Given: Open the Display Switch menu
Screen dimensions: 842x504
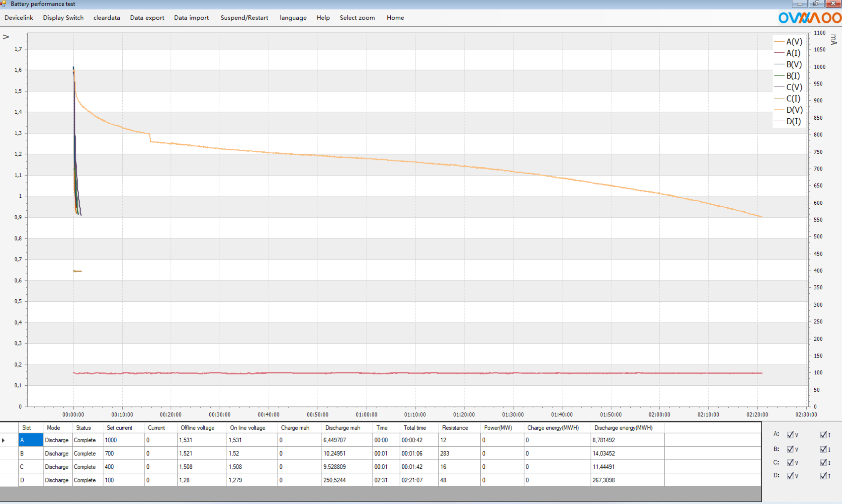Looking at the screenshot, I should click(63, 18).
